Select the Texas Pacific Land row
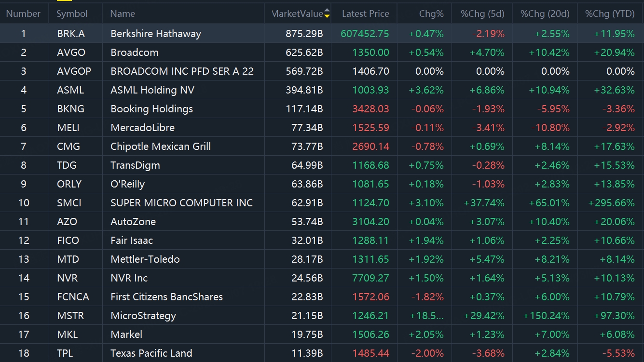Image resolution: width=644 pixels, height=362 pixels. tap(151, 353)
